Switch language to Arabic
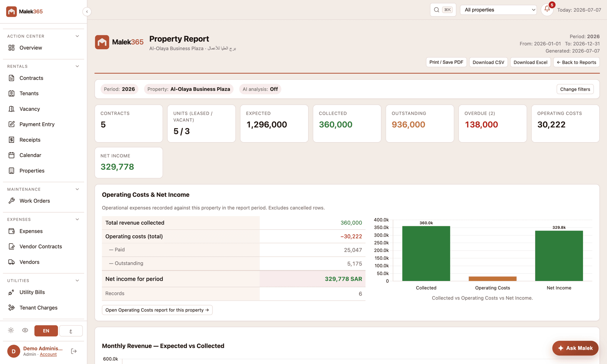Viewport: 607px width, 364px height. [x=71, y=331]
